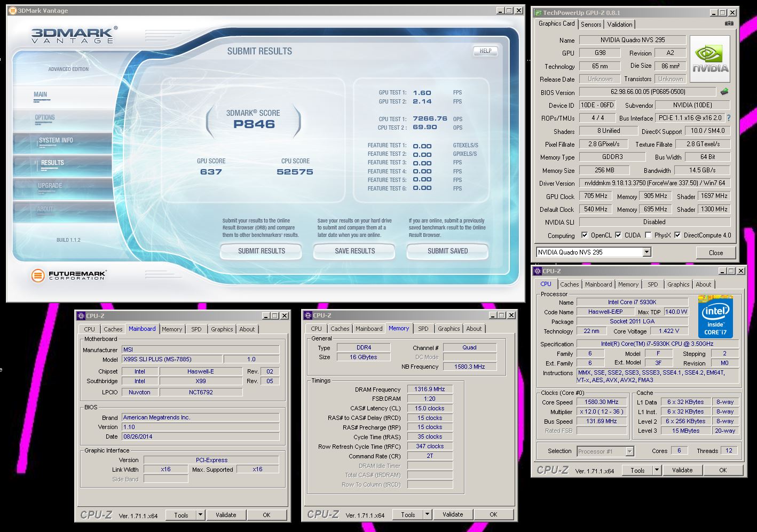Open About tab in the CPU-Z CPU window
The image size is (757, 532).
click(x=704, y=284)
